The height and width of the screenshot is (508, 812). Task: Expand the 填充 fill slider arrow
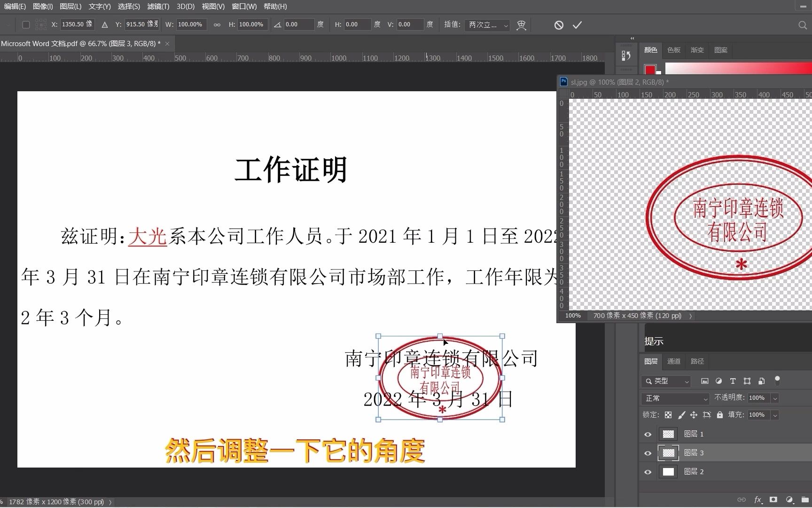tap(775, 415)
